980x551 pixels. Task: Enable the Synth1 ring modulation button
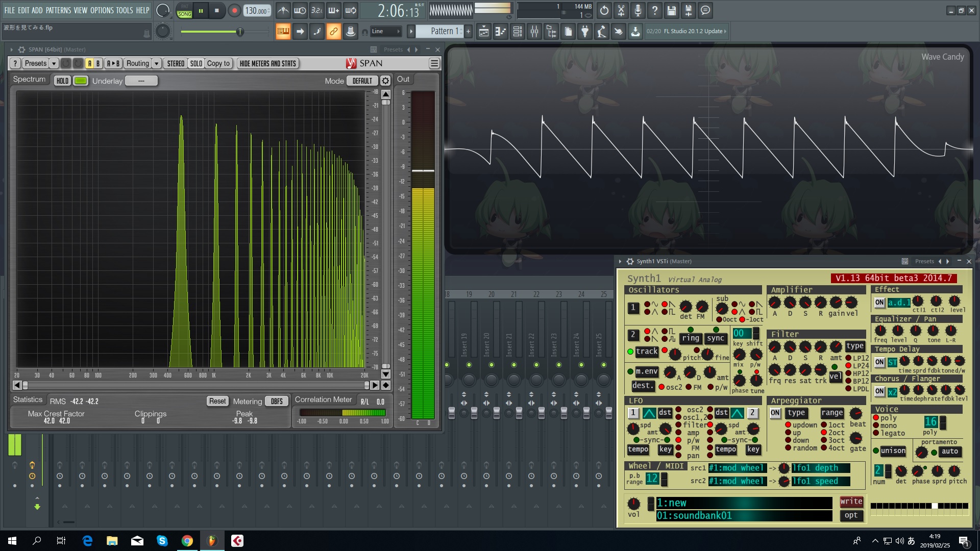691,338
